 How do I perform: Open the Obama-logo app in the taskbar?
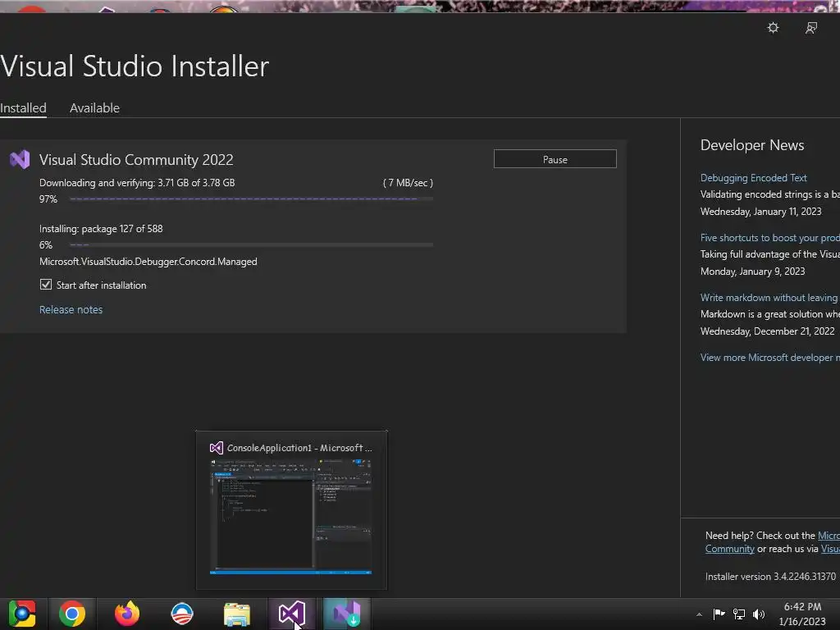[182, 614]
